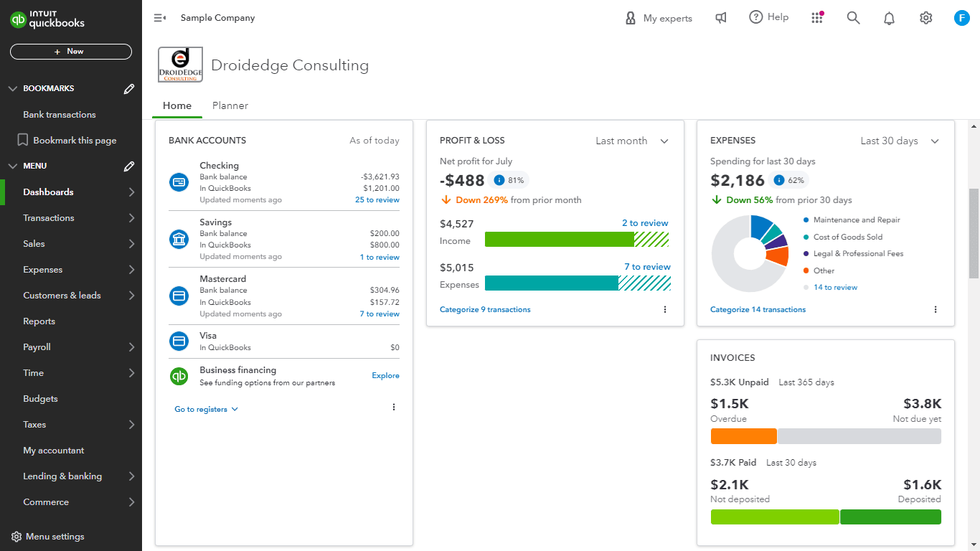Image resolution: width=980 pixels, height=551 pixels.
Task: Open My accountant in the sidebar
Action: [x=54, y=451]
